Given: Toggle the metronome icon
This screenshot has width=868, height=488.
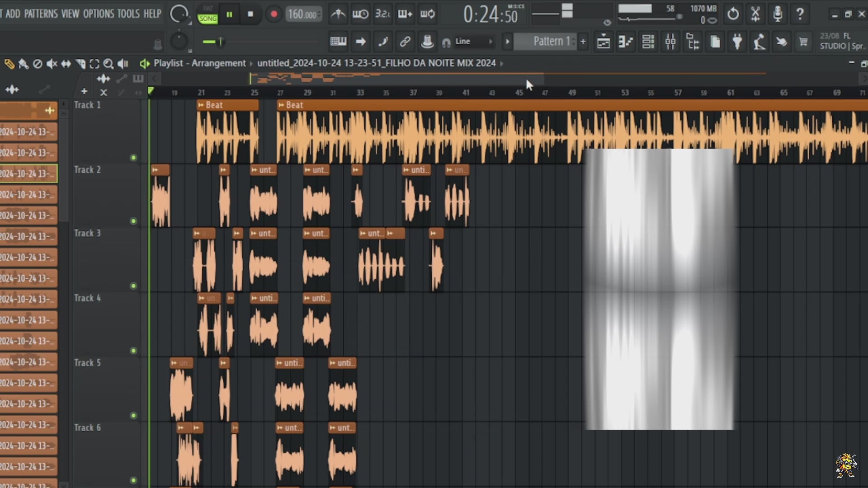Looking at the screenshot, I should [338, 14].
